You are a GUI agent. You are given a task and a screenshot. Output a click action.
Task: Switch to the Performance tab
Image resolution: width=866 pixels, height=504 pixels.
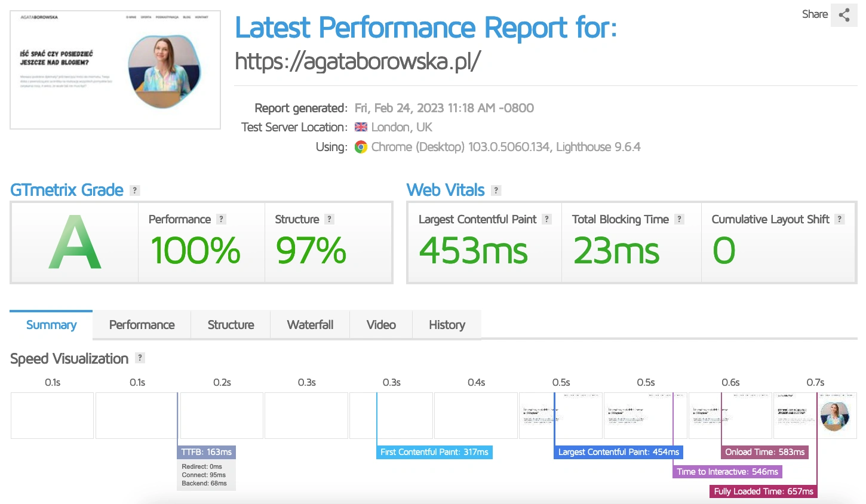(x=142, y=325)
